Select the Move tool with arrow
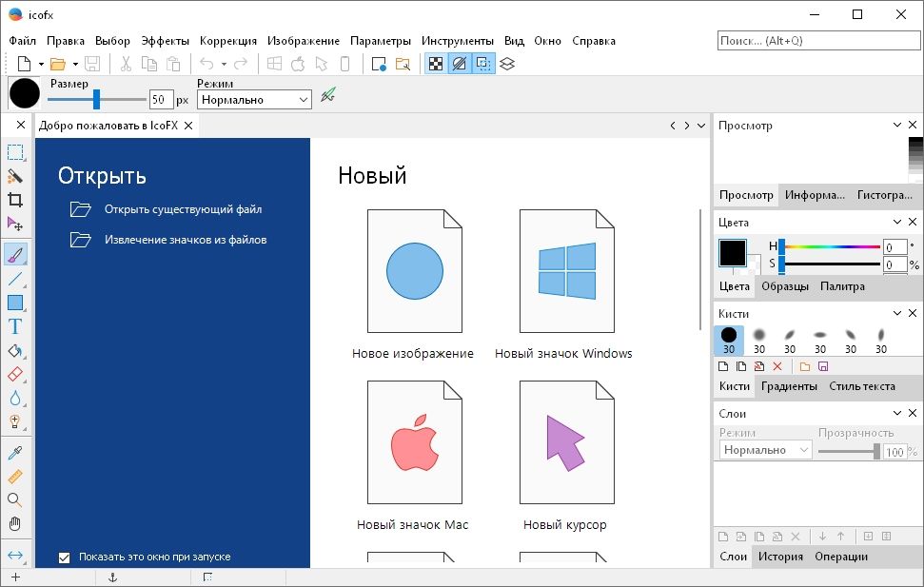Viewport: 924px width, 587px height. 15,224
